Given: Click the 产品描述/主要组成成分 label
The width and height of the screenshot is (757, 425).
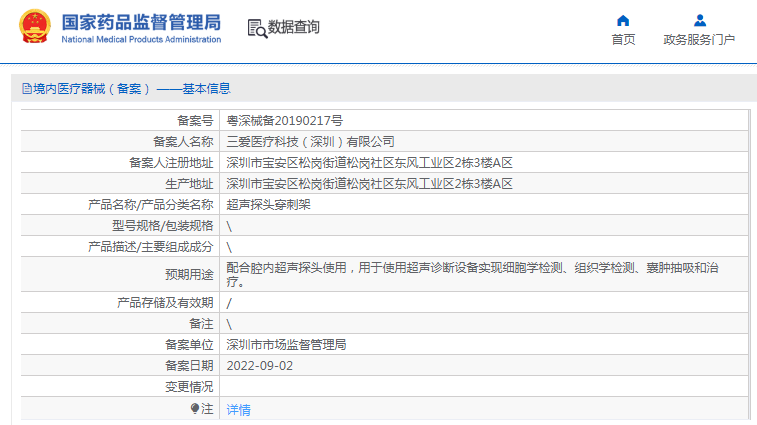Looking at the screenshot, I should pos(151,247).
